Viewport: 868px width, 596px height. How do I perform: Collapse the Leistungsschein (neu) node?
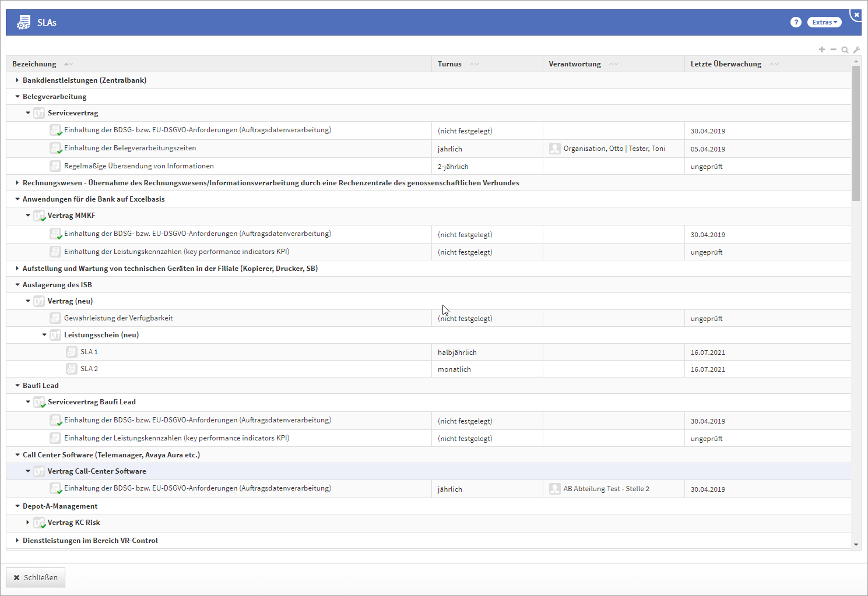point(44,335)
